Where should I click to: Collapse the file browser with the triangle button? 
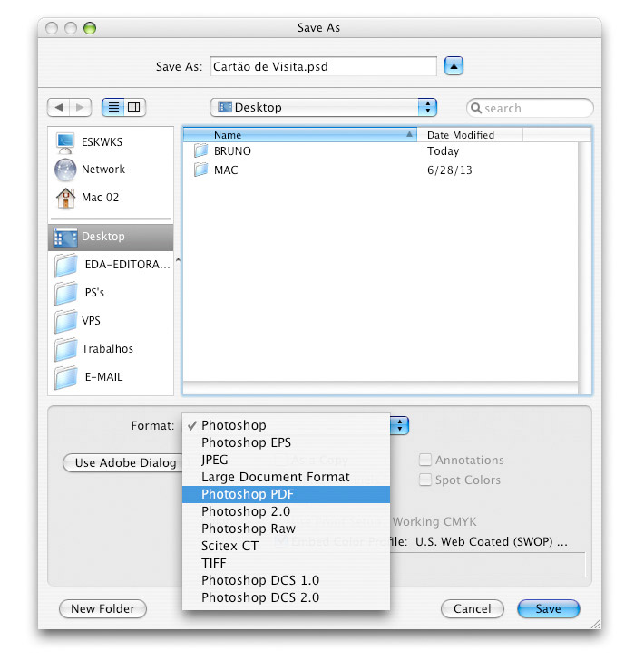pyautogui.click(x=454, y=66)
